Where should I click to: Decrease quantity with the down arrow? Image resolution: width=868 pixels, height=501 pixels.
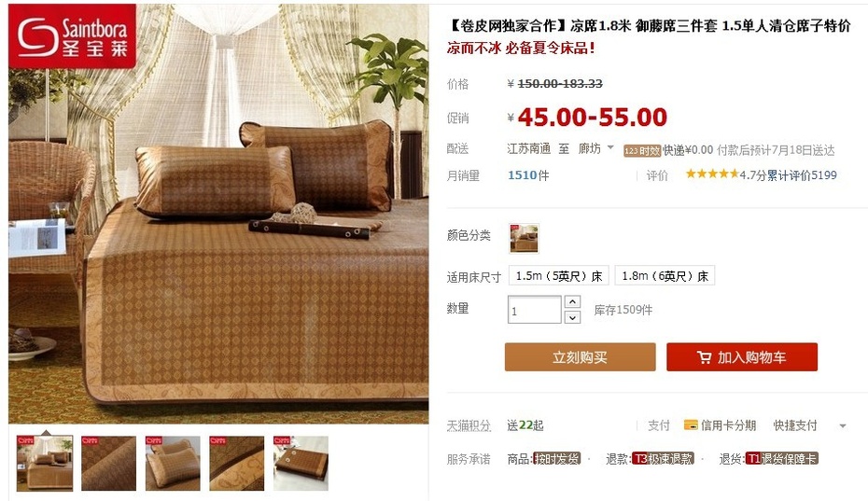point(572,317)
